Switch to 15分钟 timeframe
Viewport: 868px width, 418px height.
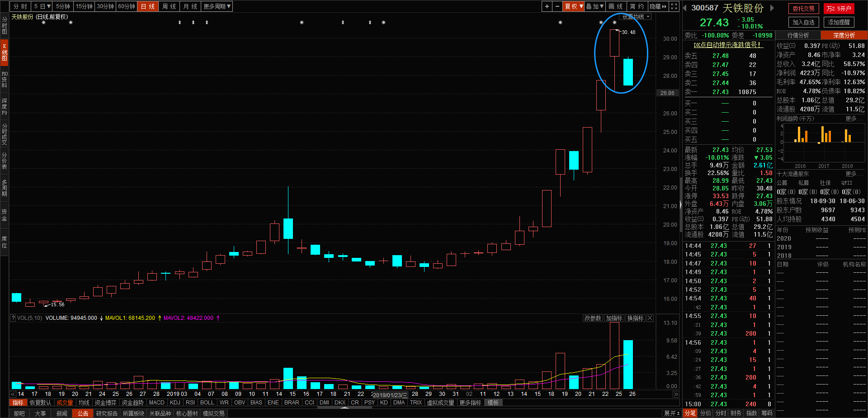coord(84,6)
